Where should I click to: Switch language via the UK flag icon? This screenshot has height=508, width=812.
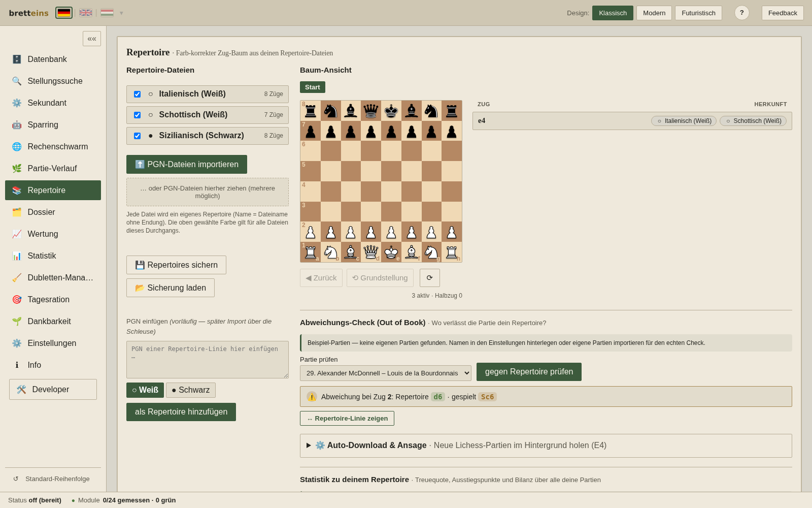86,13
